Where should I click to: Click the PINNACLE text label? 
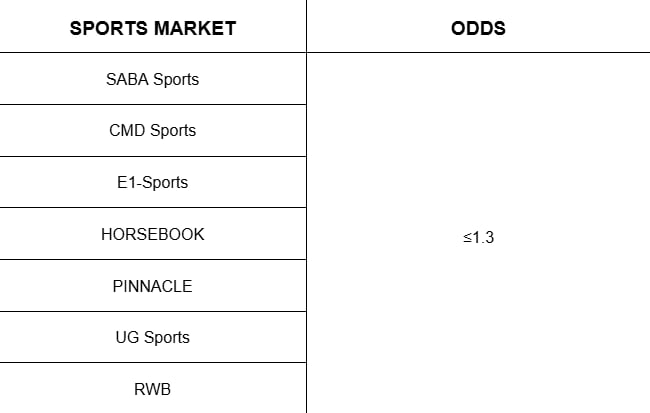(x=153, y=286)
